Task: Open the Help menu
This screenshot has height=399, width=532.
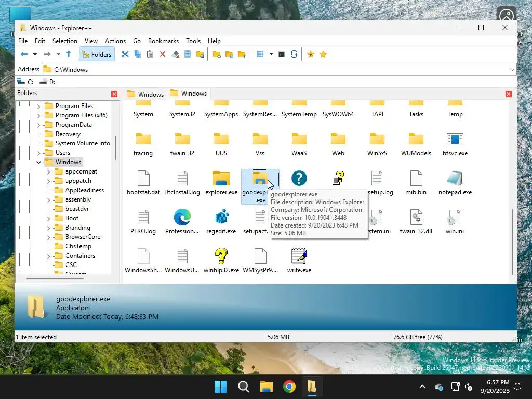Action: (x=214, y=41)
